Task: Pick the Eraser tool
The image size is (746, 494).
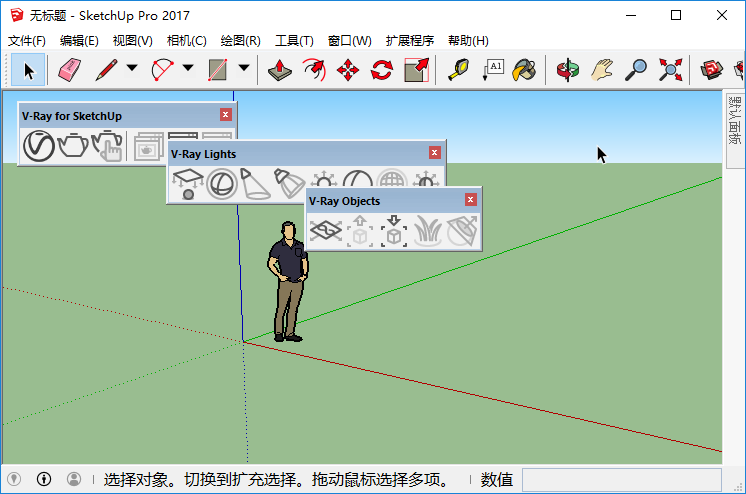Action: click(69, 70)
